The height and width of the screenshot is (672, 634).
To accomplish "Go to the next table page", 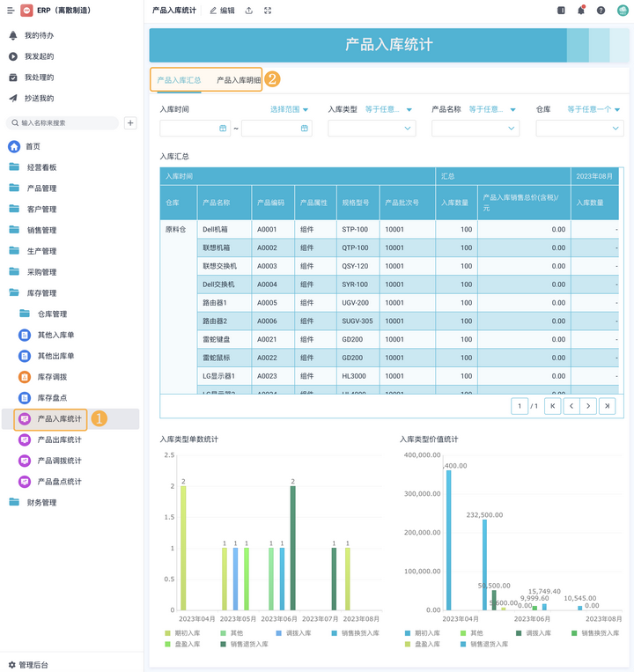I will [x=588, y=406].
